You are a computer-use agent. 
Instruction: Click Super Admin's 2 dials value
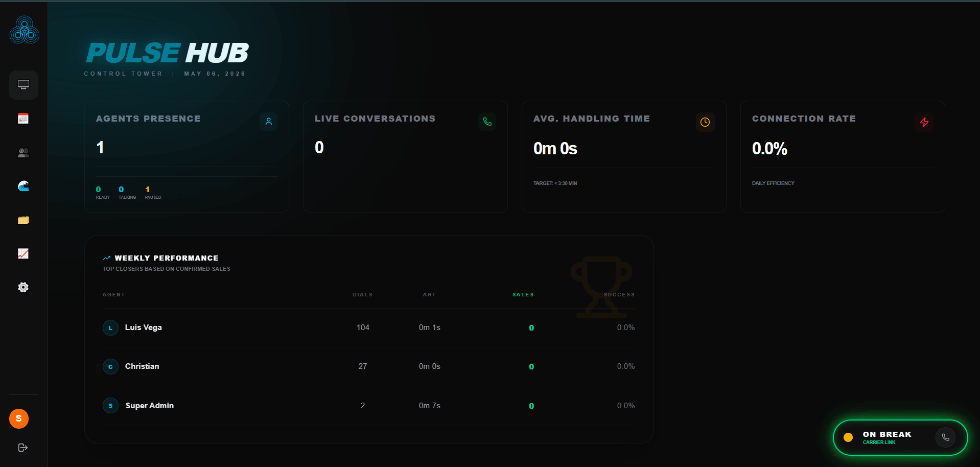coord(363,406)
